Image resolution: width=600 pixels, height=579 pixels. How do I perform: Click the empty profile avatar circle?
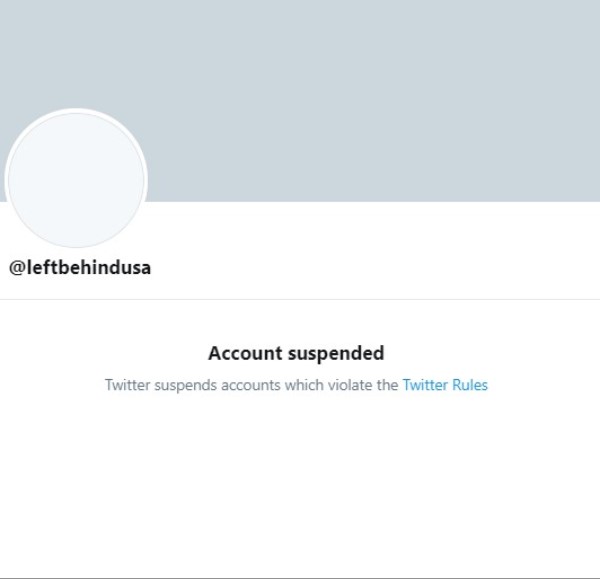coord(76,179)
